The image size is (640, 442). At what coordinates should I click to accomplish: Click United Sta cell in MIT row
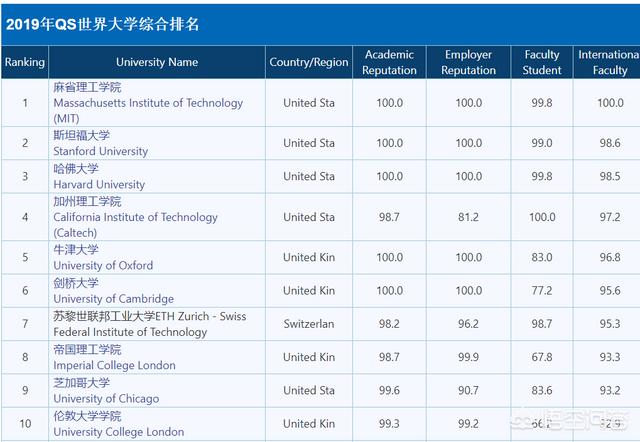click(309, 103)
